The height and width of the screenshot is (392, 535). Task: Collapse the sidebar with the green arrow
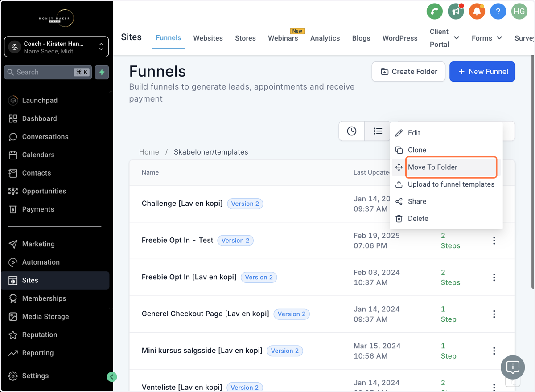112,377
